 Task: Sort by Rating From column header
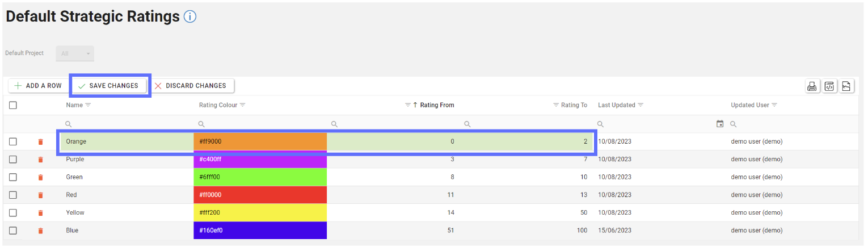click(x=436, y=105)
